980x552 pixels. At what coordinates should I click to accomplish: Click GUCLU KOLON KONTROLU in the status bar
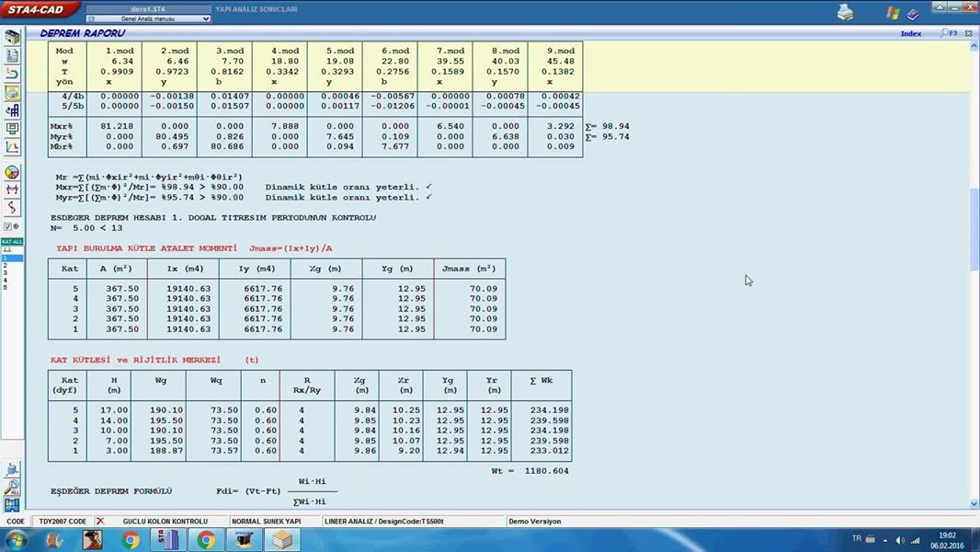tap(165, 522)
